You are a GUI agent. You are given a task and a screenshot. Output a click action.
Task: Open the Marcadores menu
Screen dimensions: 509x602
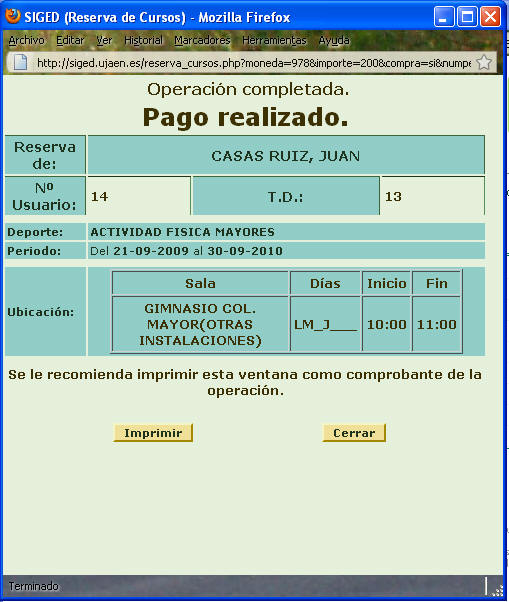pyautogui.click(x=202, y=40)
